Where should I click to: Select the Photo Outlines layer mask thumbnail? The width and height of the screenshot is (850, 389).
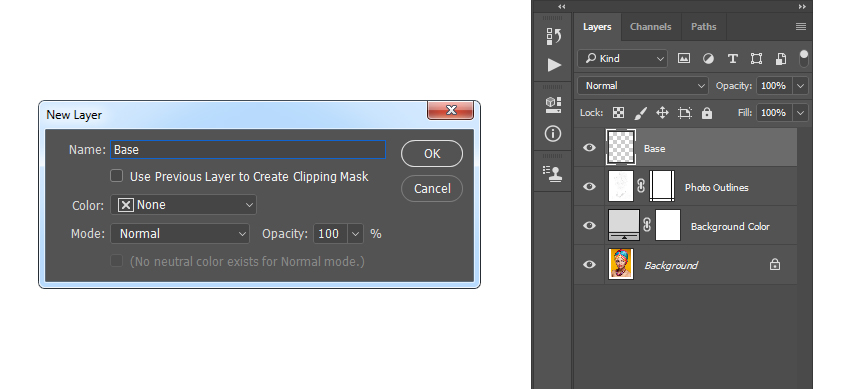pyautogui.click(x=662, y=187)
